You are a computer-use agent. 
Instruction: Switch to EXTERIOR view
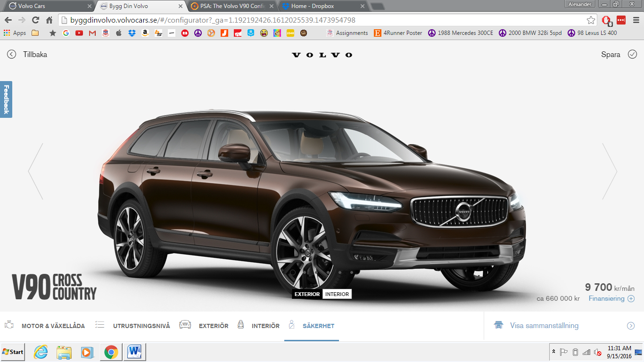(307, 294)
